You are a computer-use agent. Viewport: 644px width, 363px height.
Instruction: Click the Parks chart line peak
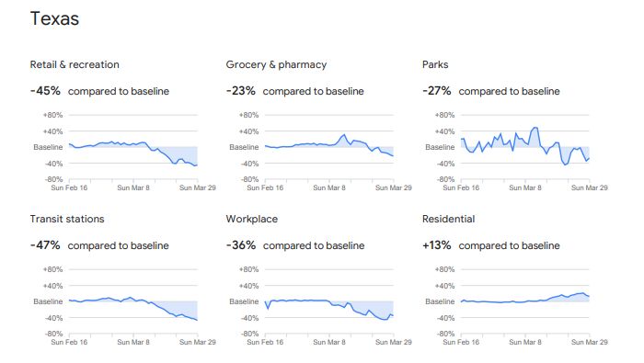(535, 128)
